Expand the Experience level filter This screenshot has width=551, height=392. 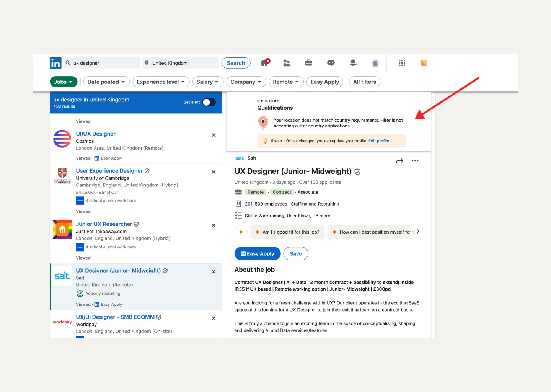[x=161, y=82]
